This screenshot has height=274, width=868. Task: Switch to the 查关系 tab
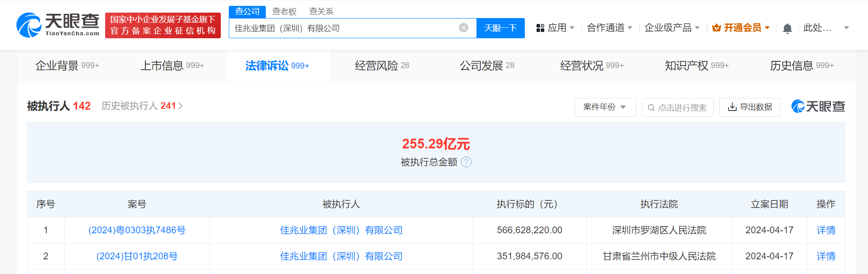(321, 11)
